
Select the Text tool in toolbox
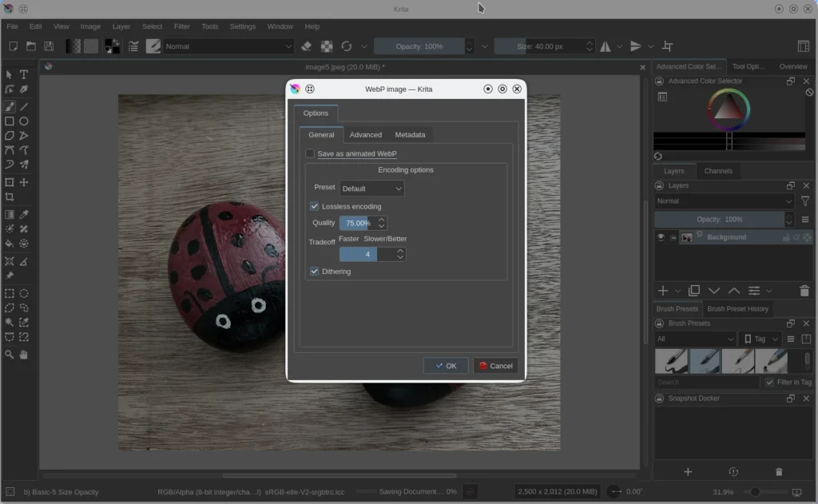pyautogui.click(x=23, y=74)
